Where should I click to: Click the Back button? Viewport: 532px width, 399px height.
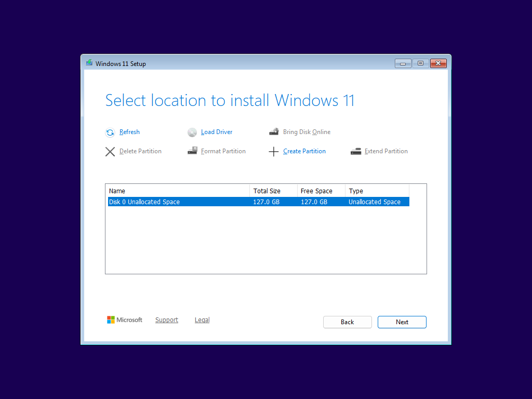pos(348,322)
